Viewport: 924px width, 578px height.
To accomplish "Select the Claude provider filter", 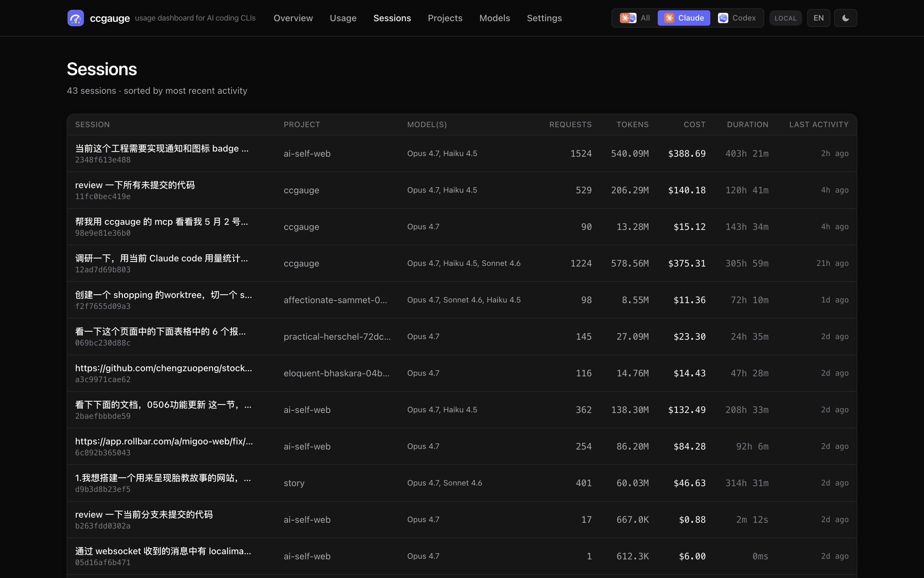I will pos(683,18).
